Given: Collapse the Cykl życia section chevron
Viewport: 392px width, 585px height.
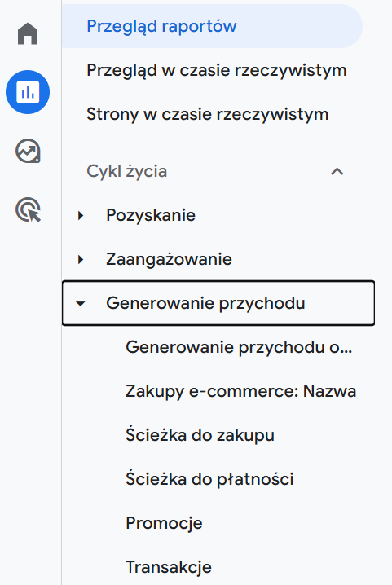Looking at the screenshot, I should pos(337,171).
